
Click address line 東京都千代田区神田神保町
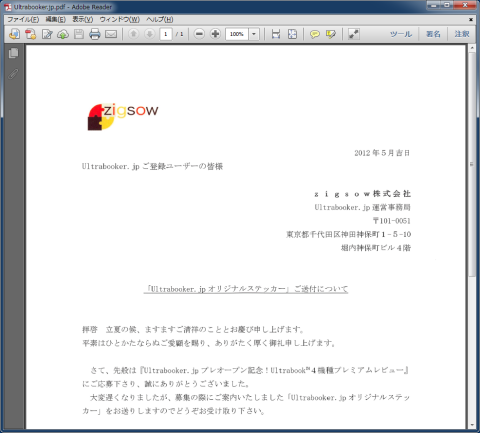[348, 234]
